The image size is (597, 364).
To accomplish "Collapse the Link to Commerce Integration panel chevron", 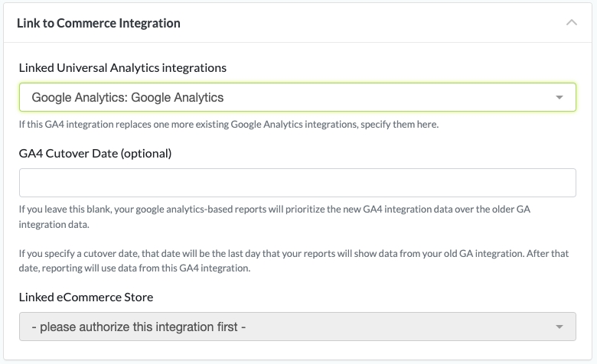I will click(571, 23).
